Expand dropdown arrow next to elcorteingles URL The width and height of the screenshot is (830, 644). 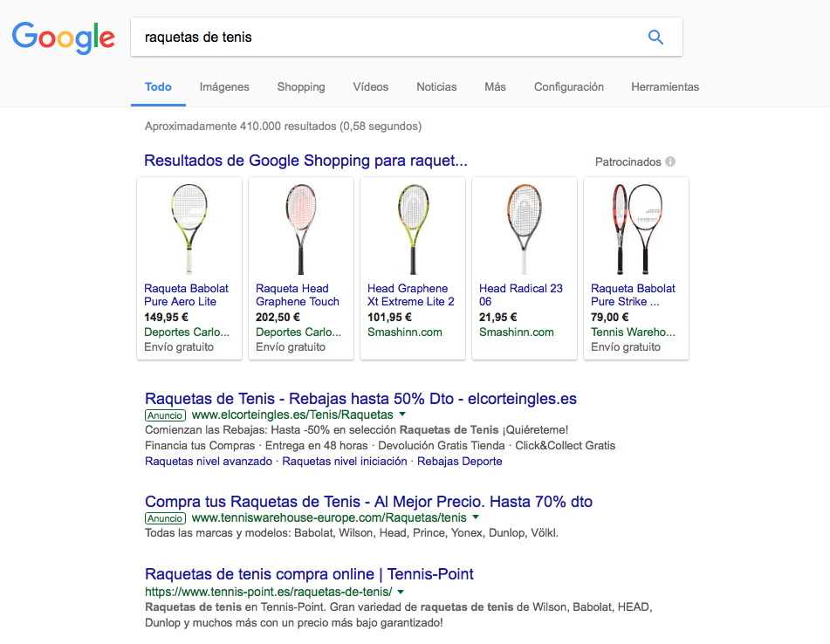pyautogui.click(x=402, y=414)
